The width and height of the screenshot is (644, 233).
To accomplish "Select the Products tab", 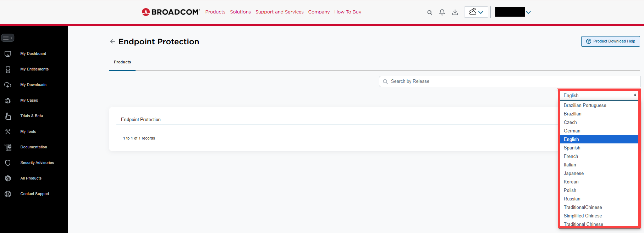I will pyautogui.click(x=122, y=62).
